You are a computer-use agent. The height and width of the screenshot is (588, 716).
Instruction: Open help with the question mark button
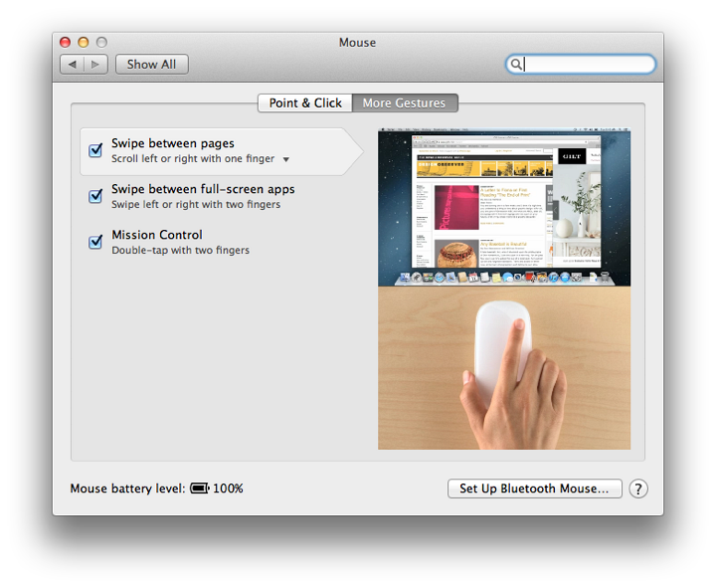638,489
